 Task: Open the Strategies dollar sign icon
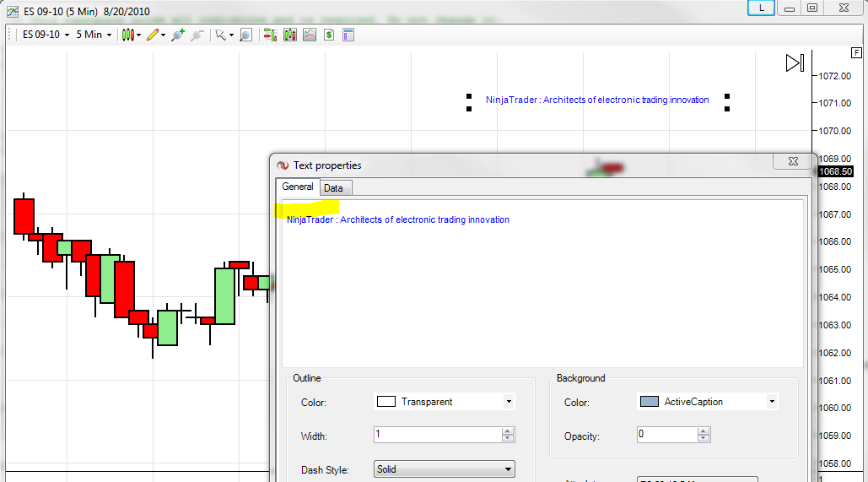(329, 35)
